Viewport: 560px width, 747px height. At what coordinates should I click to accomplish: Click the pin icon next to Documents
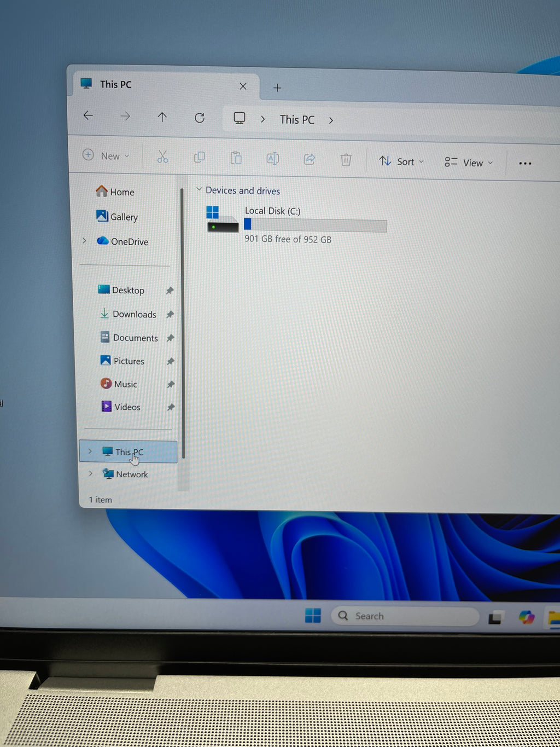(171, 338)
